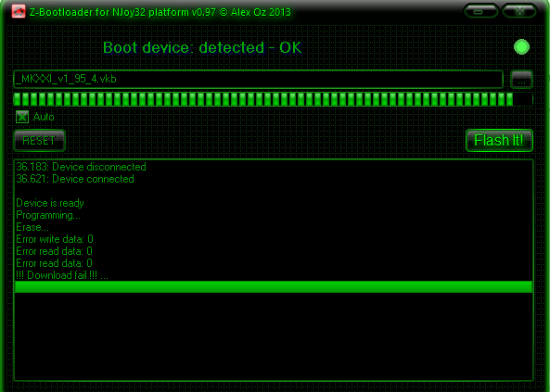Screen dimensions: 550x392
Task: Toggle the Auto checkbox
Action: [x=22, y=117]
